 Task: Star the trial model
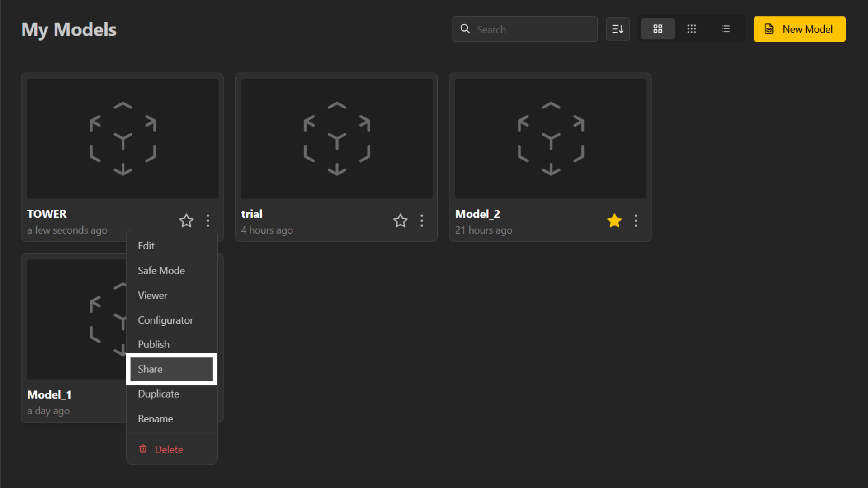(400, 221)
